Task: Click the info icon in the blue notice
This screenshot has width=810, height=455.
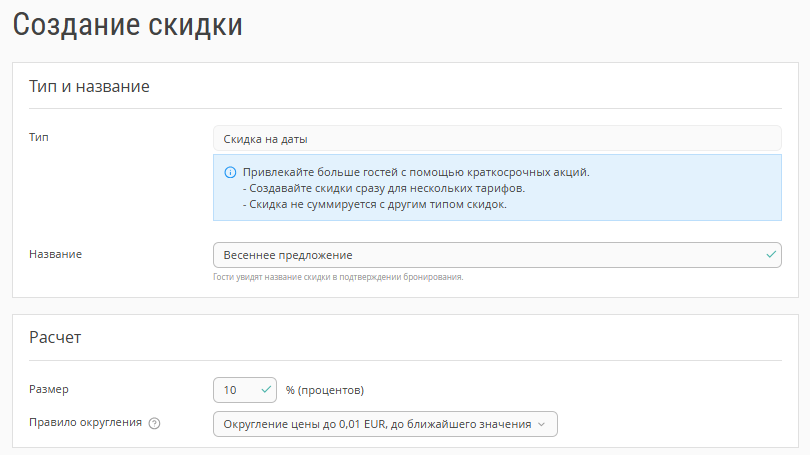Action: tap(230, 172)
